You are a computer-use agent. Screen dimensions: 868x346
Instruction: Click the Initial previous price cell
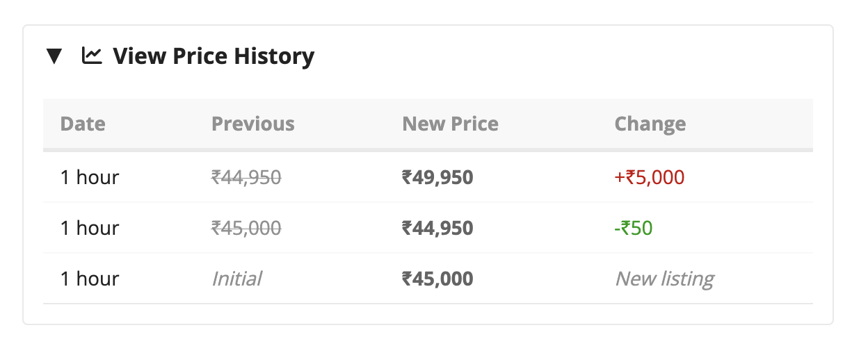[x=236, y=279]
